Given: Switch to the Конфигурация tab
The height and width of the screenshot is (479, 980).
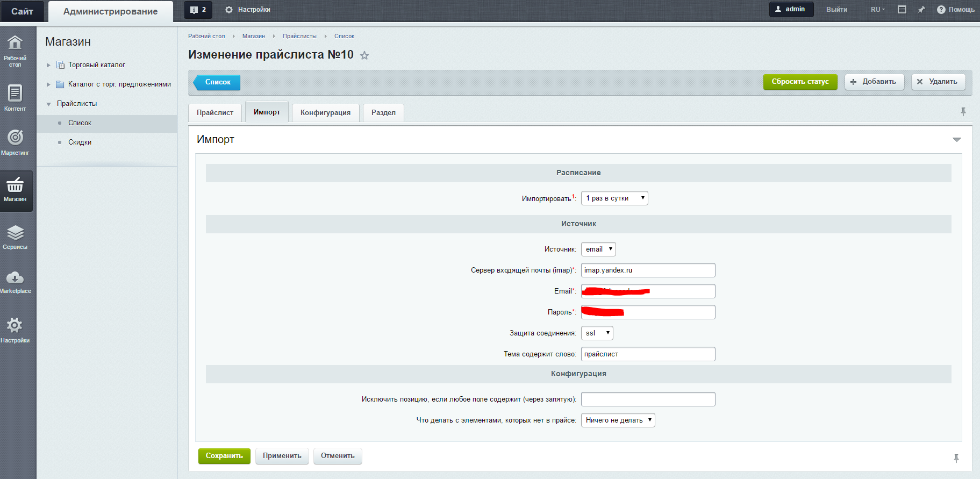Looking at the screenshot, I should tap(325, 113).
